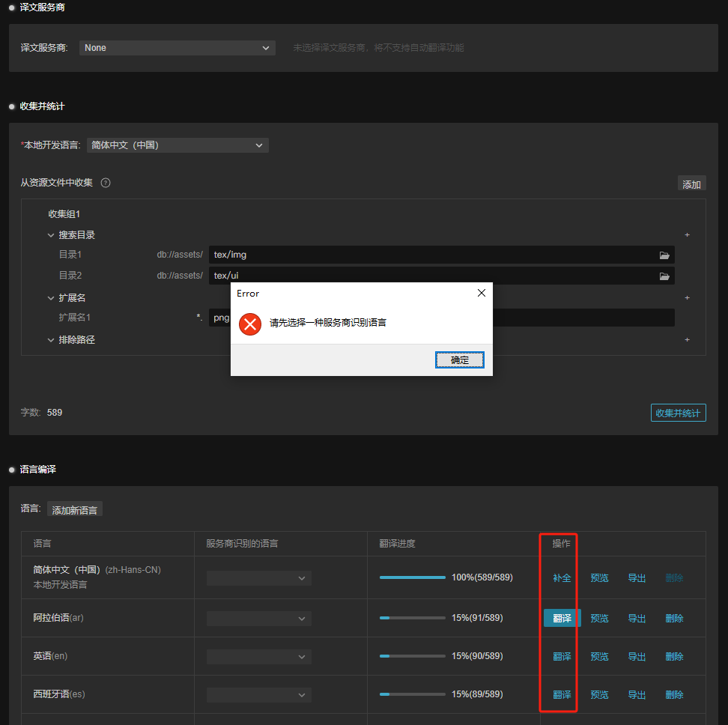Browse folder for 目录2 tex/ui
Screen dimensions: 728x725
click(664, 276)
